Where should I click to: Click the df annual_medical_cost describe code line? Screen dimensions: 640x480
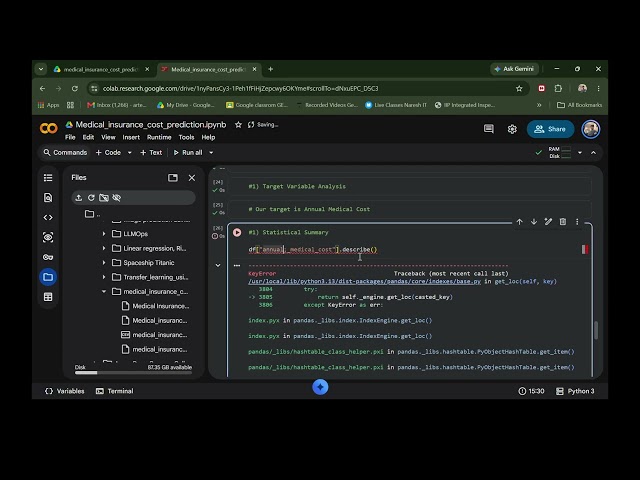[x=313, y=249]
